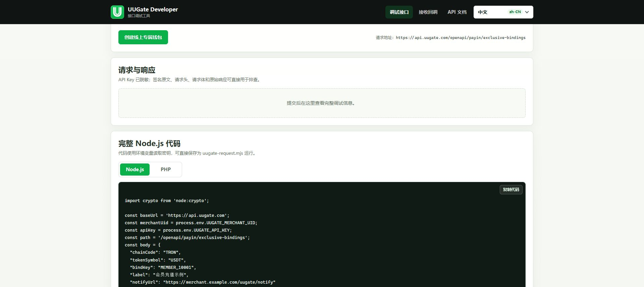
Task: Click the UUGate green logo icon
Action: coord(117,12)
